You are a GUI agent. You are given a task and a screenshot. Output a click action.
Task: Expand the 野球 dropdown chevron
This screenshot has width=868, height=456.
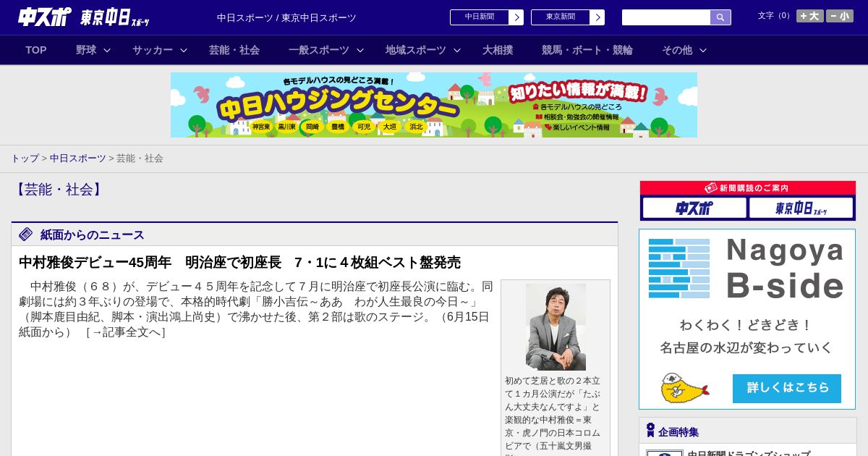107,50
